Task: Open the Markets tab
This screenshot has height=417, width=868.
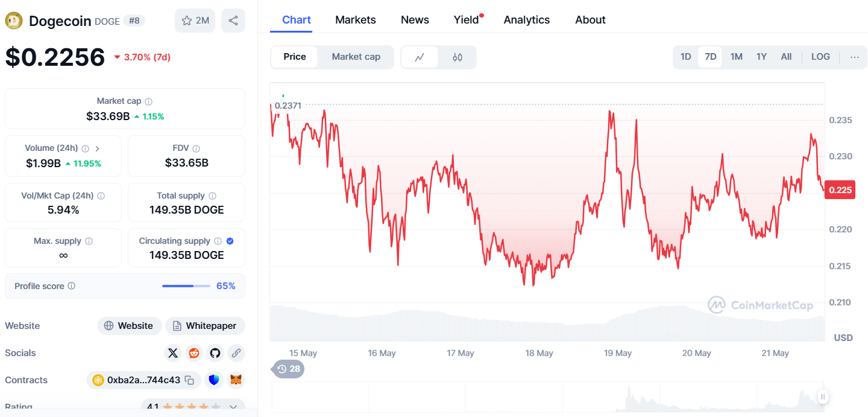Action: pos(356,20)
